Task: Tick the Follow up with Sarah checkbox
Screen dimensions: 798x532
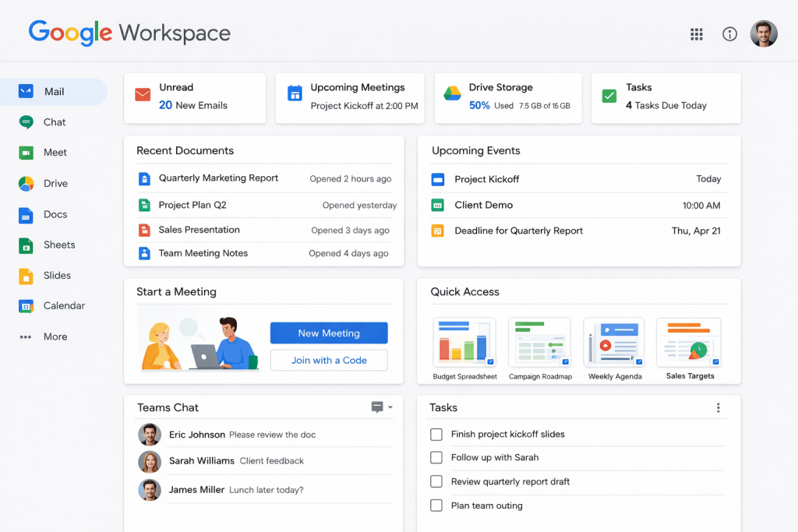Action: pos(436,458)
